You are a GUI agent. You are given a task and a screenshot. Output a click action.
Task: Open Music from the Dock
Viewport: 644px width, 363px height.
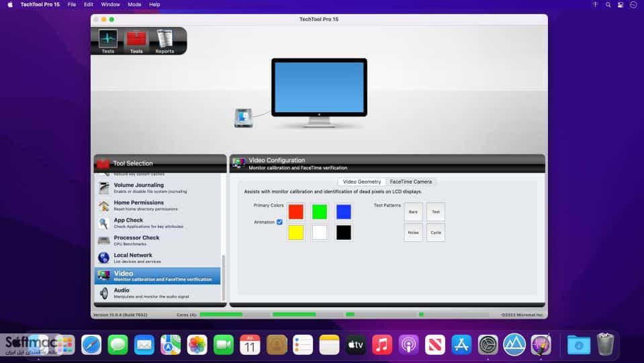[x=382, y=344]
